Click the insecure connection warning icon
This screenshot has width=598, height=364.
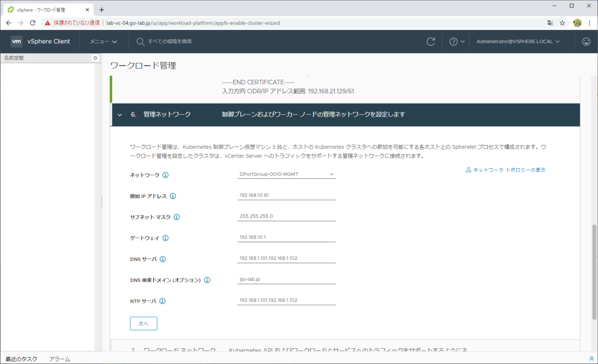[x=47, y=22]
